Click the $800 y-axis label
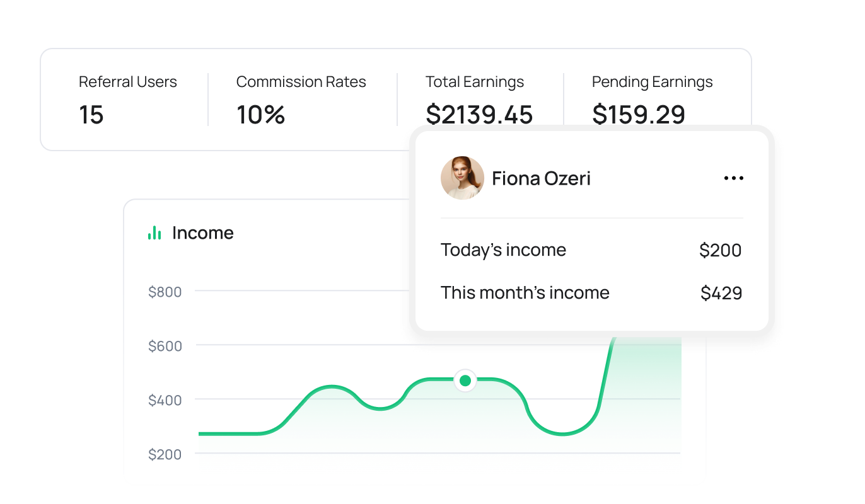865x504 pixels. 165,292
